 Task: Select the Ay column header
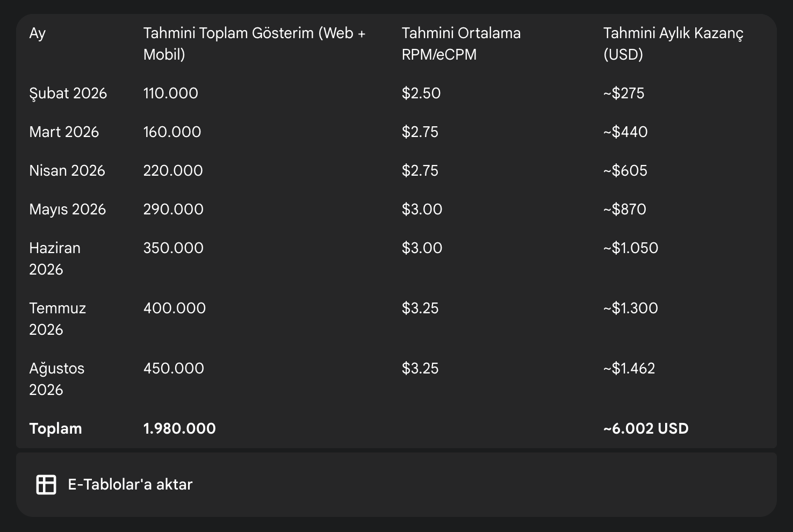38,33
